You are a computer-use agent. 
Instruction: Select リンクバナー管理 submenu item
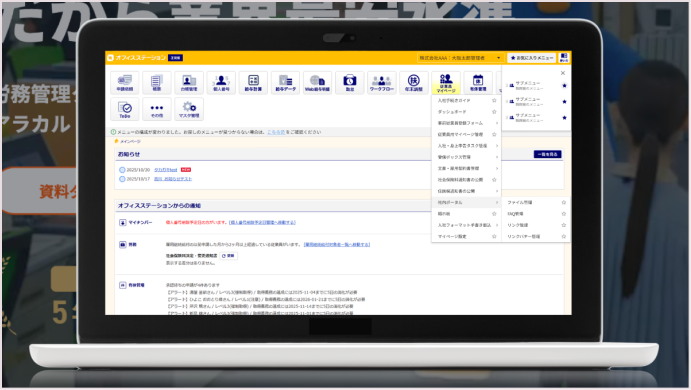coord(524,237)
